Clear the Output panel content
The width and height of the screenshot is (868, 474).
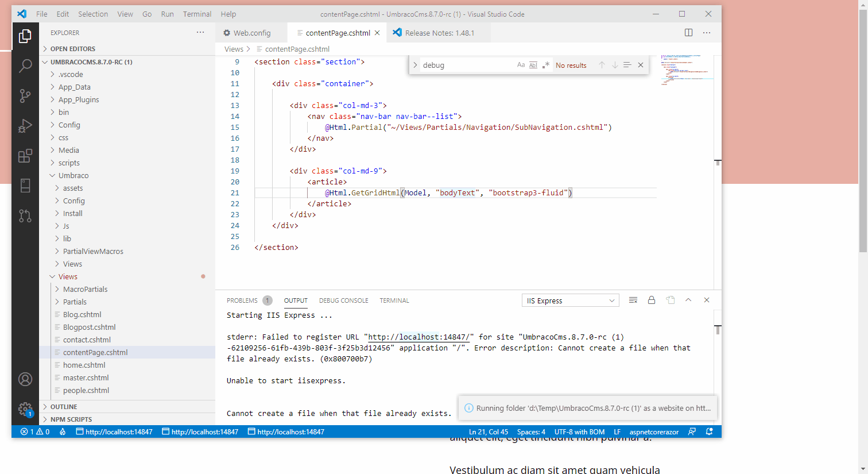[633, 299]
